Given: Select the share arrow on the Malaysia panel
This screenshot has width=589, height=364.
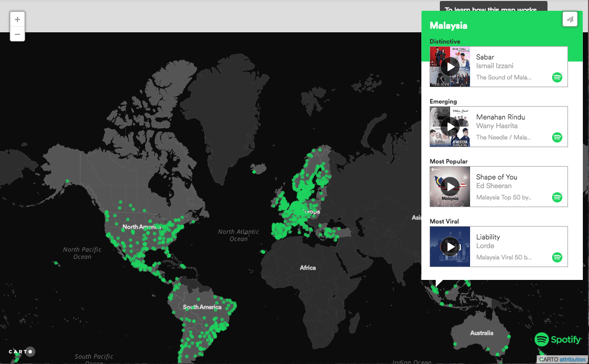Looking at the screenshot, I should tap(570, 18).
